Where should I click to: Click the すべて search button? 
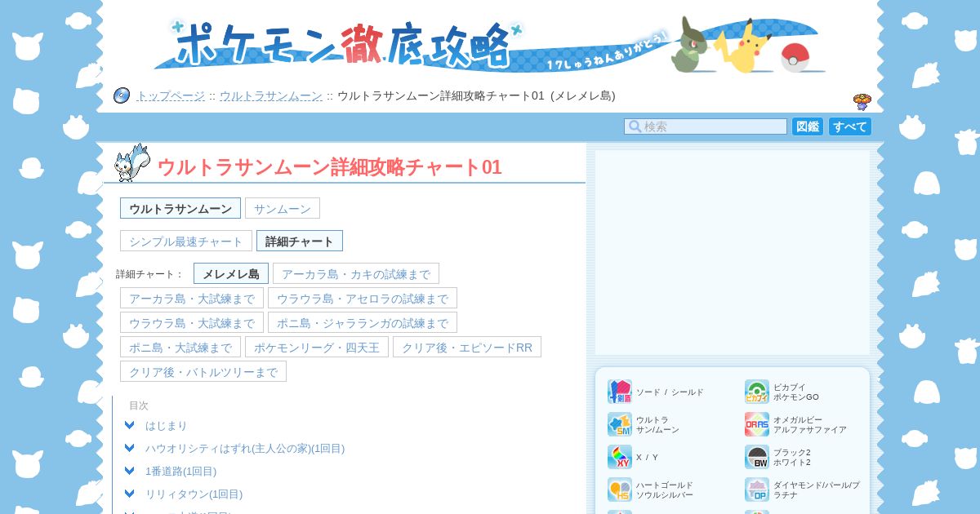click(850, 126)
